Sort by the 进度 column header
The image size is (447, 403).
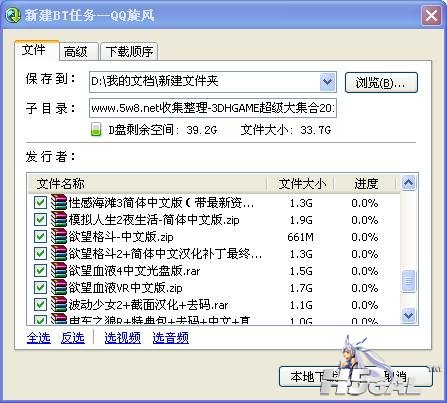(366, 183)
